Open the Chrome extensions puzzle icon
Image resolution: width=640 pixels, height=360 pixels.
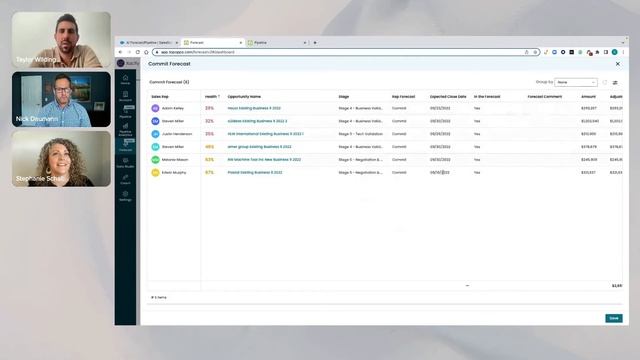598,52
